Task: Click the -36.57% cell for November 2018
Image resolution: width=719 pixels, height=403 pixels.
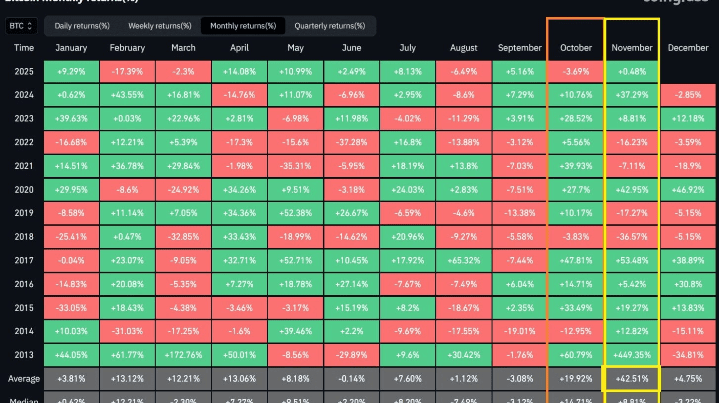Action: [x=632, y=237]
